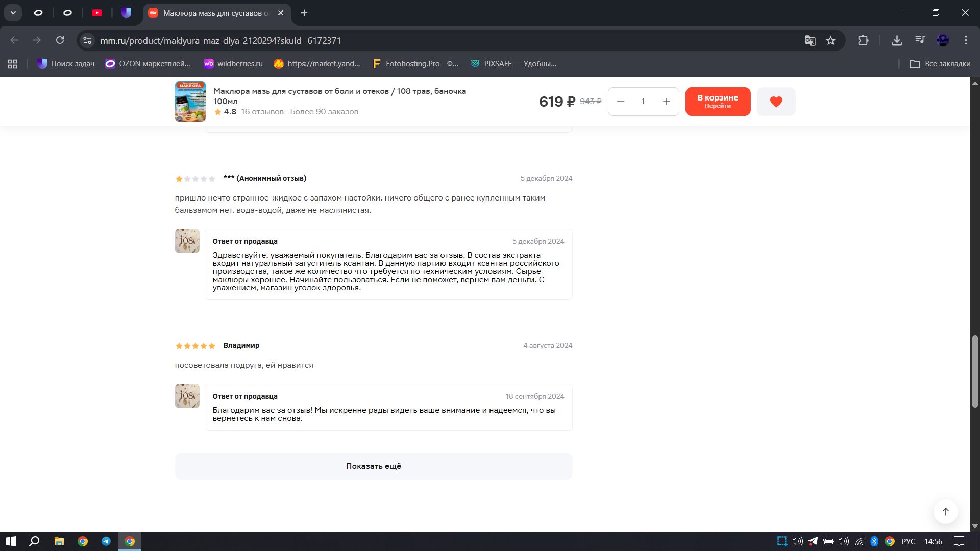Screen dimensions: 980x551
Task: Click the Маклюра product thumbnail image
Action: (x=190, y=102)
